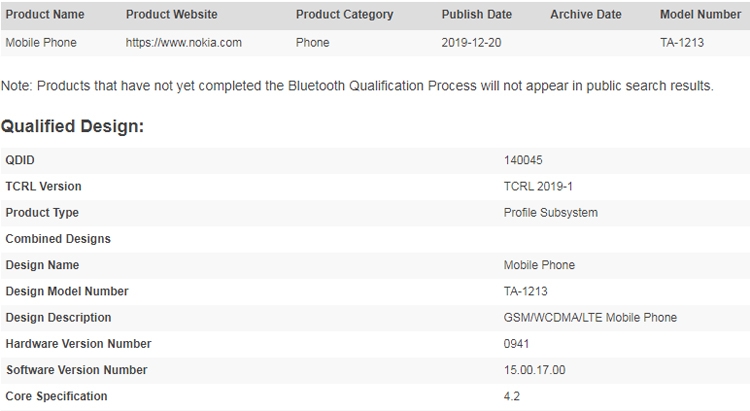Click the software version 15.00.17.00 value
The height and width of the screenshot is (411, 750).
point(535,370)
